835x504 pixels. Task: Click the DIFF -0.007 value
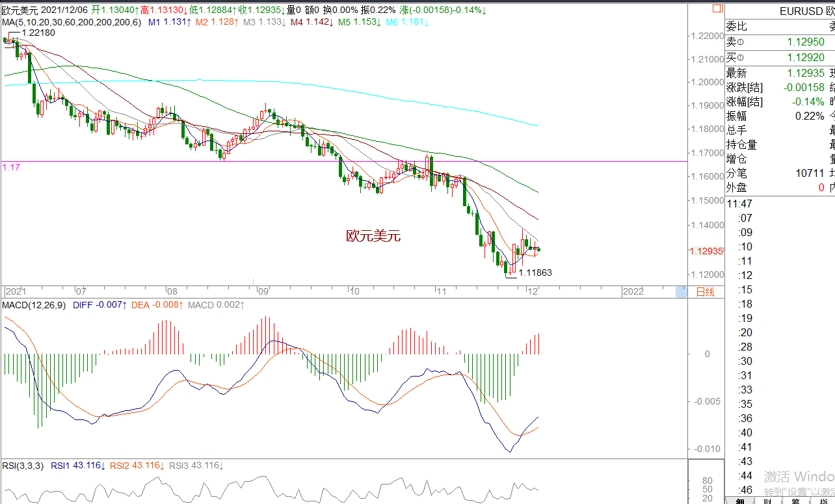[100, 304]
